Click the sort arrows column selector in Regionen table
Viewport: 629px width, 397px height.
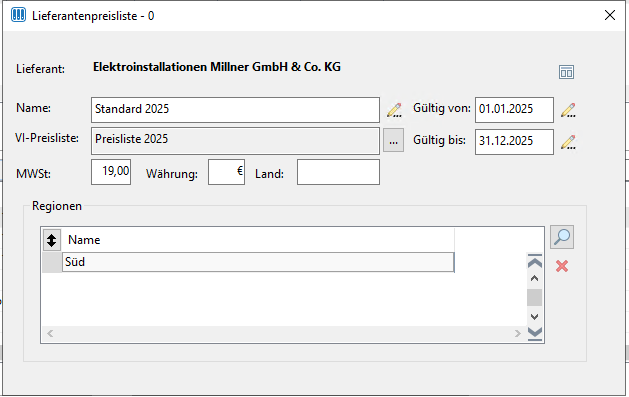click(52, 240)
